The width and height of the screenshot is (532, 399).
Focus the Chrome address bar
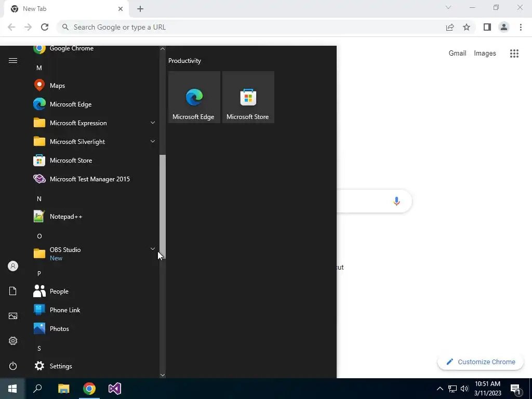[x=251, y=27]
